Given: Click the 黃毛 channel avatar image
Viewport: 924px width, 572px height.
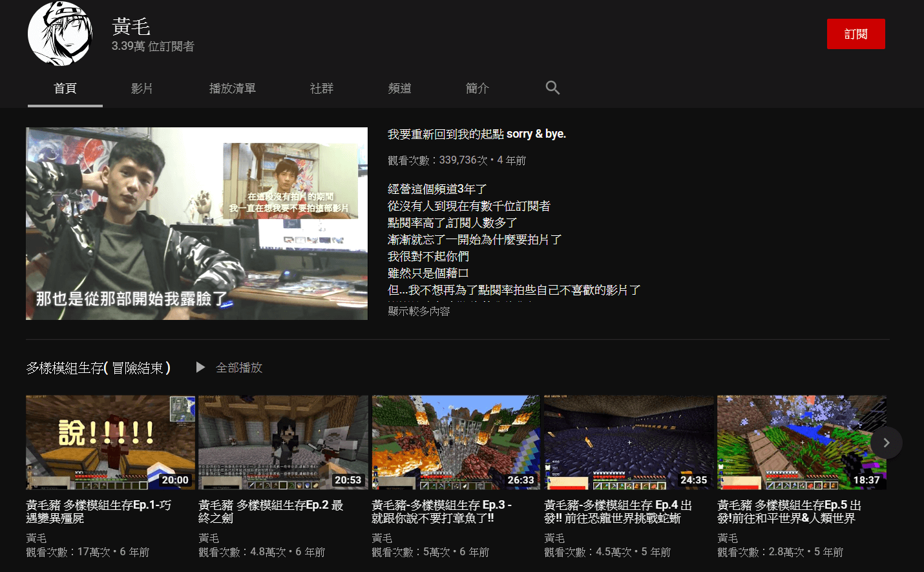Looking at the screenshot, I should tap(60, 34).
